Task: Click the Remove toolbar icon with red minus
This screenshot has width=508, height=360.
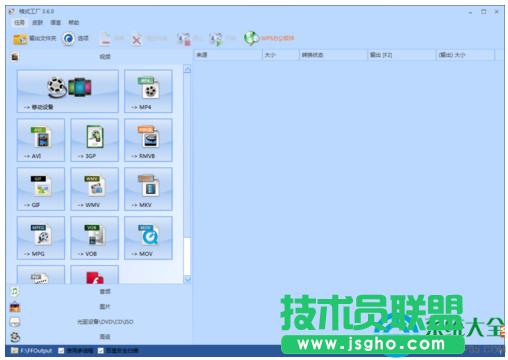Action: [x=106, y=39]
